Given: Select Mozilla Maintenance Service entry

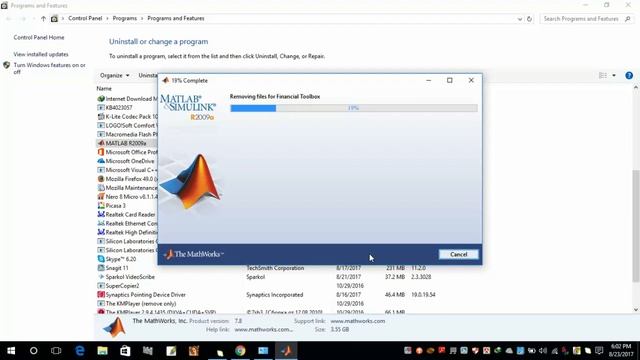Looking at the screenshot, I should coord(127,188).
